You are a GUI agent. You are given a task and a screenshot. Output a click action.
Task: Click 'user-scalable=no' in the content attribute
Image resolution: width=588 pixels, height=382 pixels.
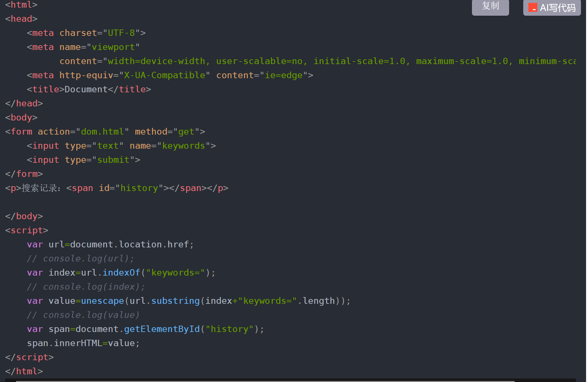coord(259,61)
